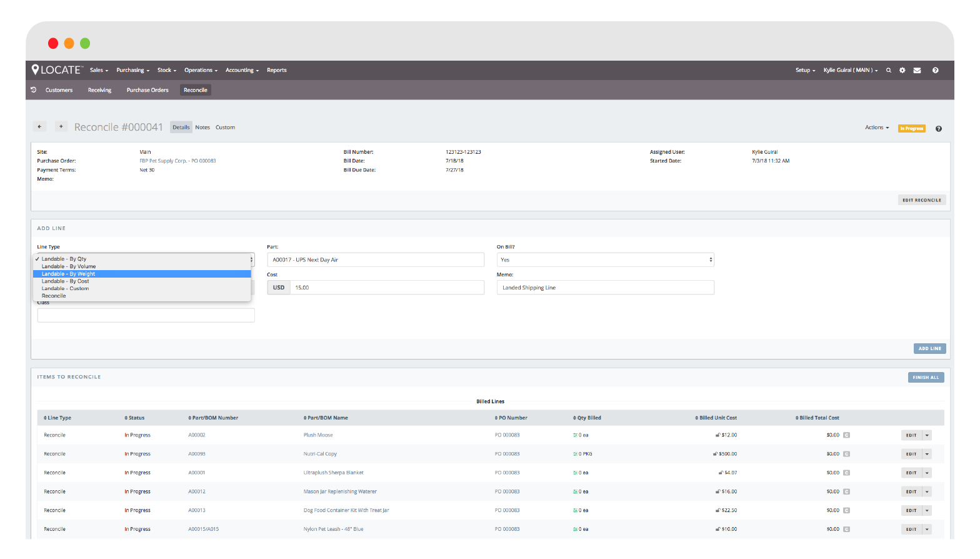The height and width of the screenshot is (559, 980).
Task: Click Edit button in Ultraplush Sherpa Blanket row
Action: pos(911,473)
